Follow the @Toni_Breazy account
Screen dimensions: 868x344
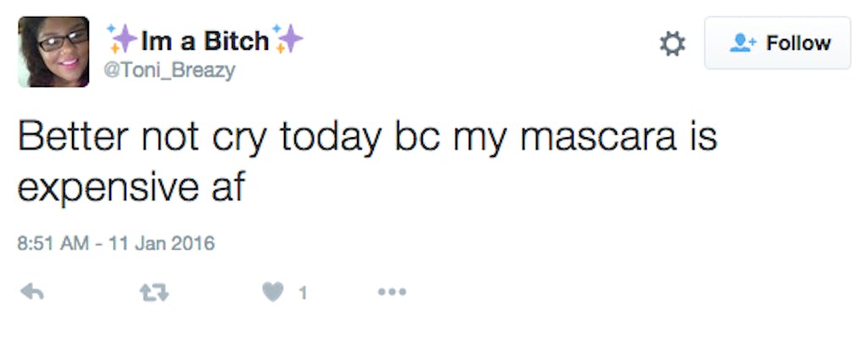(x=777, y=43)
